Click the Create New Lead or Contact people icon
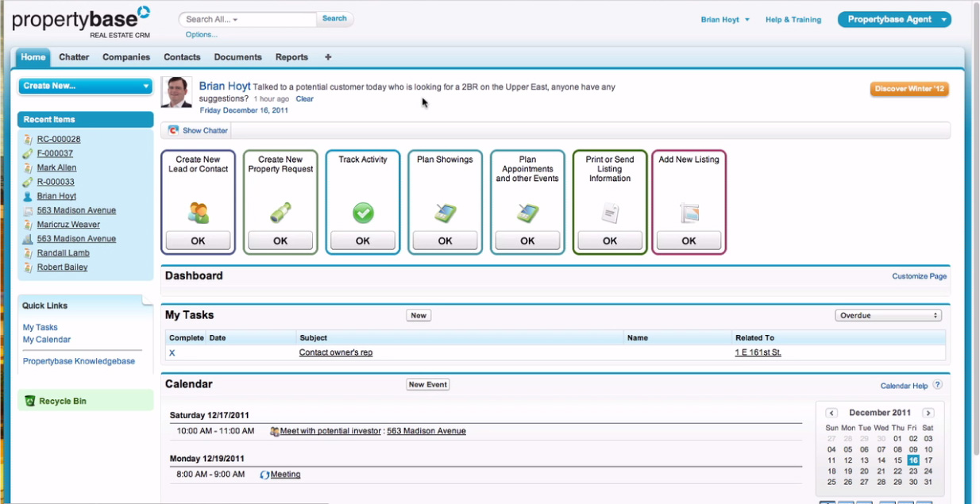This screenshot has height=504, width=980. tap(198, 213)
